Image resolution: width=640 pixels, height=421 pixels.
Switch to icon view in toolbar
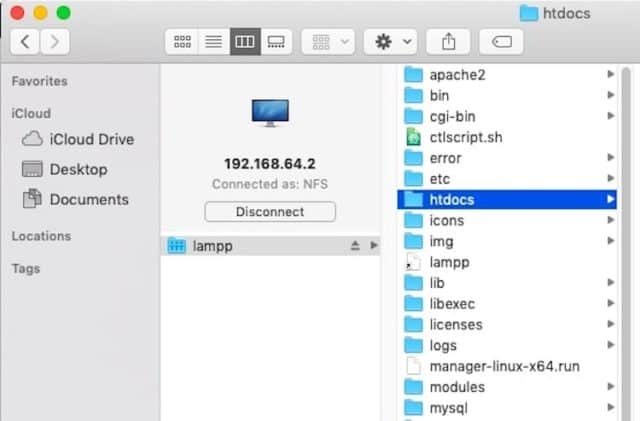point(182,41)
